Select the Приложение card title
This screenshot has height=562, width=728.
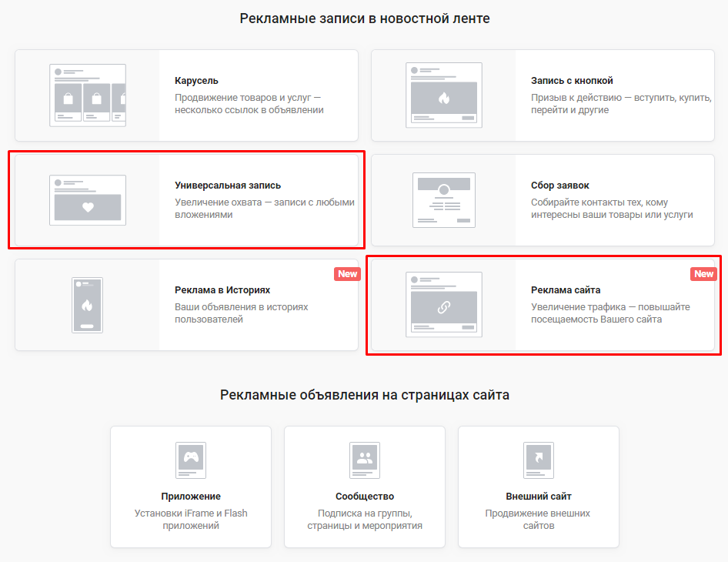[191, 496]
